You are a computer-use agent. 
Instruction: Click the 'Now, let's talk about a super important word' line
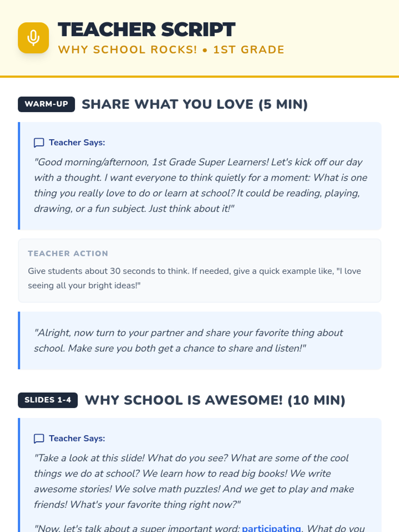[x=199, y=528]
